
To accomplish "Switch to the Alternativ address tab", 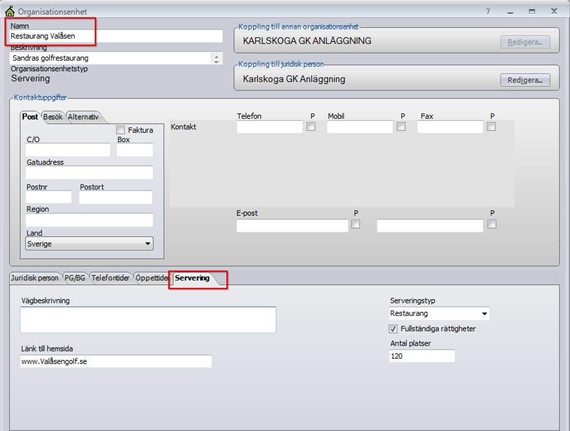I will click(83, 117).
